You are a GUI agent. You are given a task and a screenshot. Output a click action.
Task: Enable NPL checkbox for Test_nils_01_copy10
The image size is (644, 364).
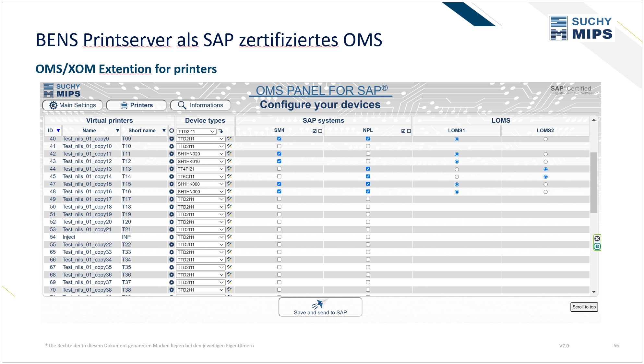[368, 146]
